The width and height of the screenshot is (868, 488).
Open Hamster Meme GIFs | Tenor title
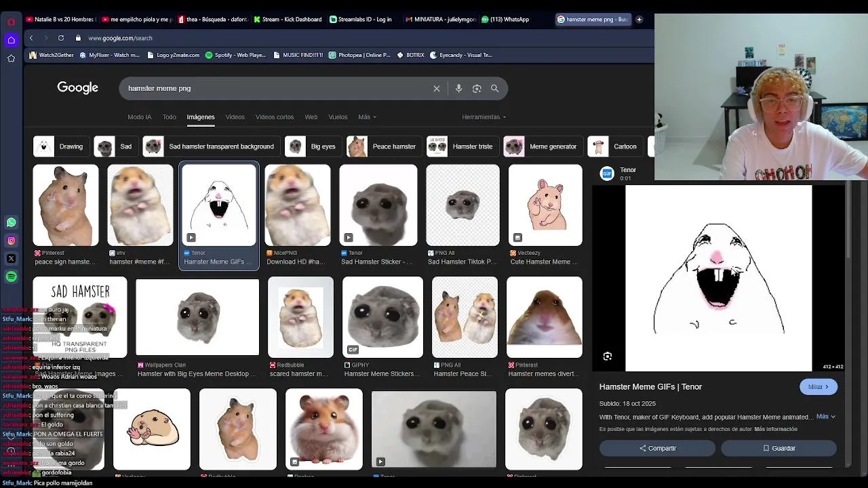[x=650, y=387]
